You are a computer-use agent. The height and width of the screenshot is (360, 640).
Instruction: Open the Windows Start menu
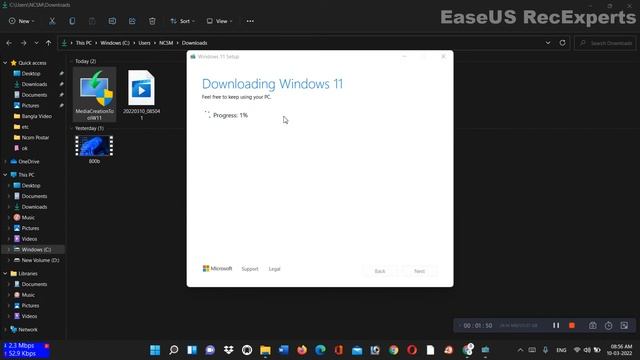click(x=155, y=350)
